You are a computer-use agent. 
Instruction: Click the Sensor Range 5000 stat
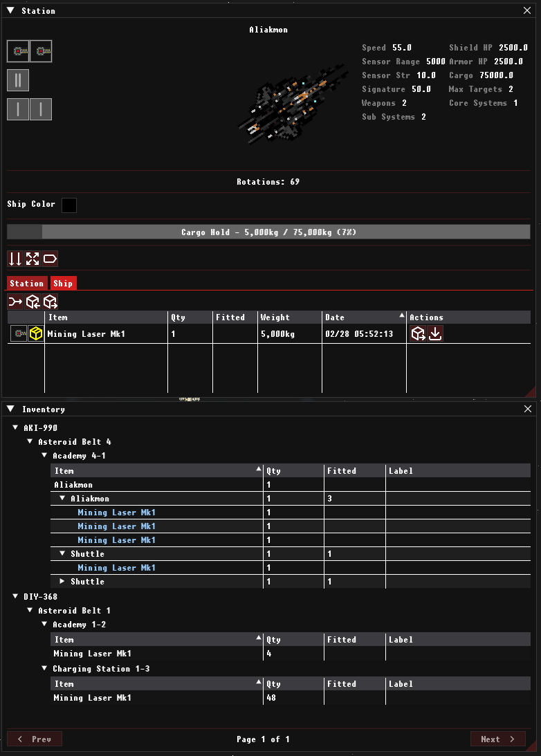tap(403, 62)
